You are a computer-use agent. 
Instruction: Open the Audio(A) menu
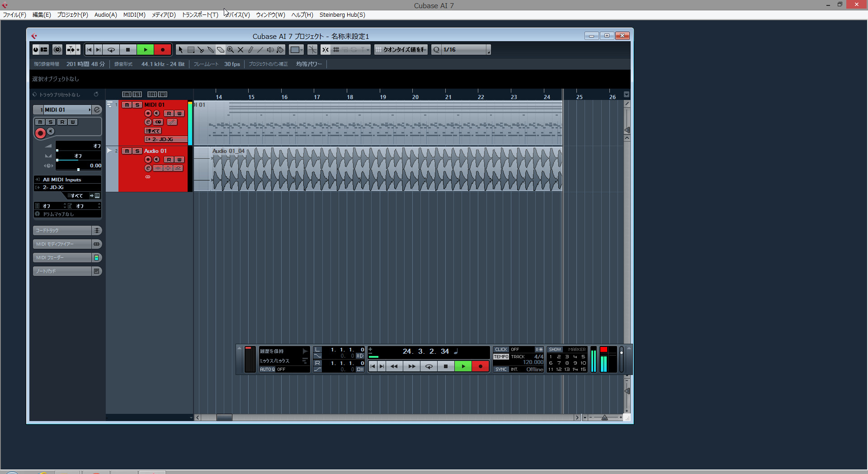[x=105, y=15]
